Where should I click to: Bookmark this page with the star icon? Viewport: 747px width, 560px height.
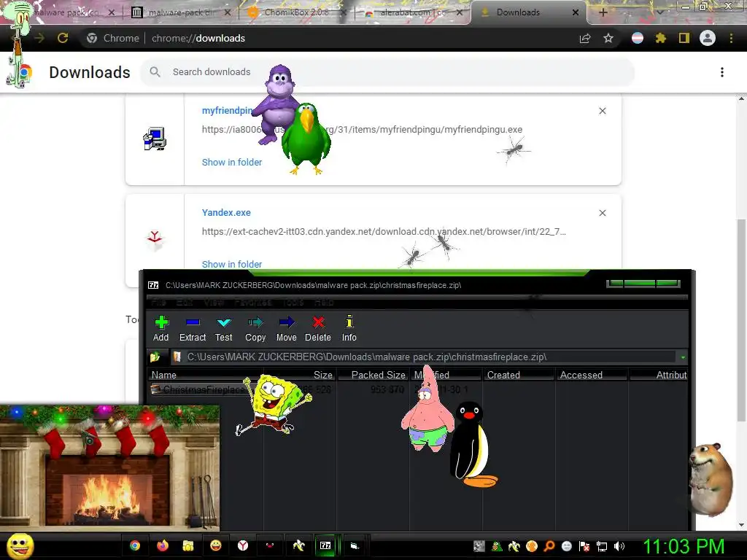point(608,39)
